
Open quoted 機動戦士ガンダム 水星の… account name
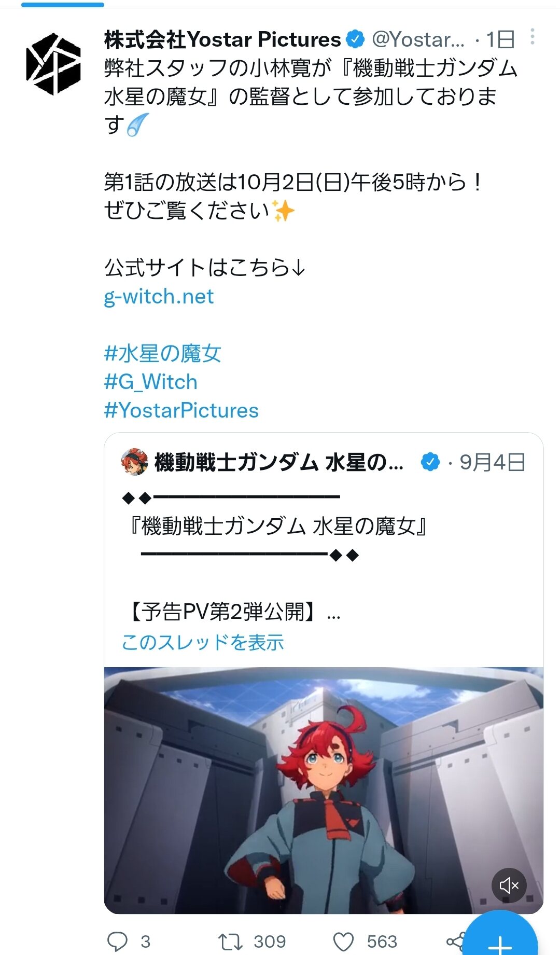[278, 462]
